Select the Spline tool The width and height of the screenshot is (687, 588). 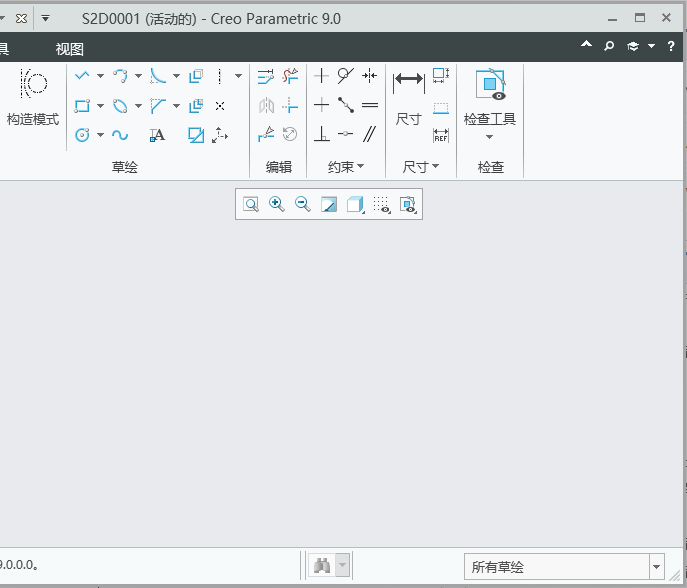tap(120, 135)
